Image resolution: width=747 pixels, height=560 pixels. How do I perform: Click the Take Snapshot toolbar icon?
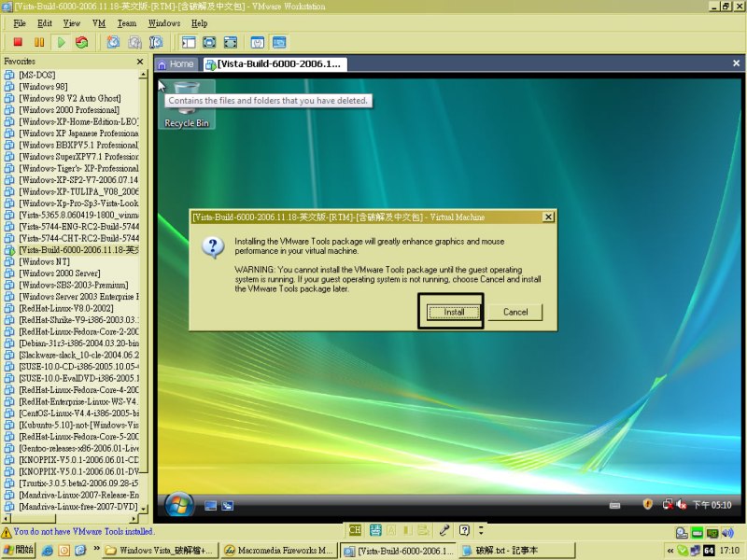(113, 42)
